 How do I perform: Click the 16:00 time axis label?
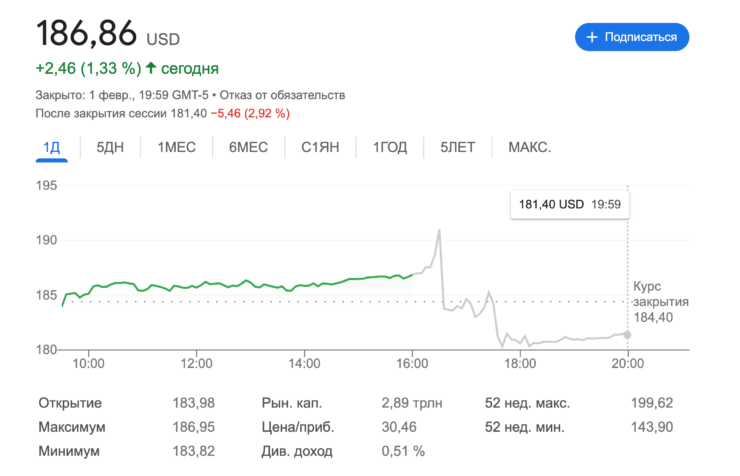[412, 364]
